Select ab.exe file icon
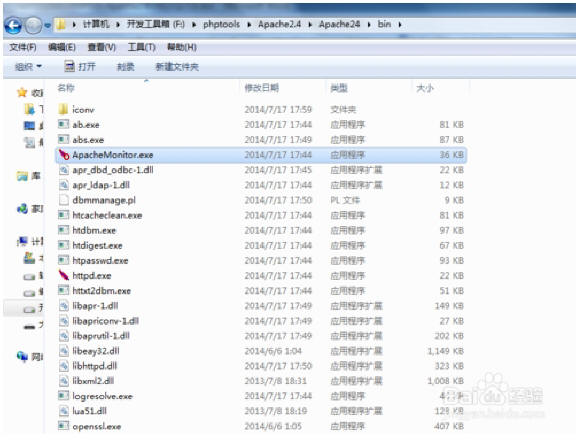576x447 pixels. (x=63, y=124)
